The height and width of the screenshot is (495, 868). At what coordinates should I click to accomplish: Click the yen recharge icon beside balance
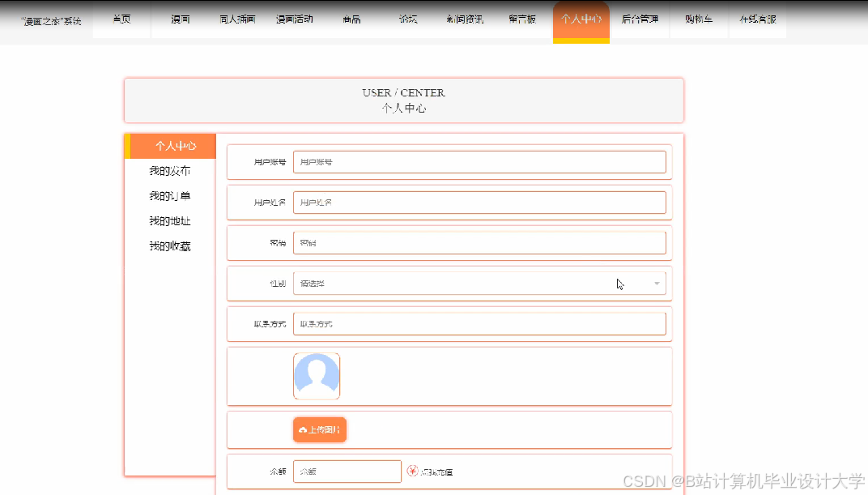pos(412,471)
